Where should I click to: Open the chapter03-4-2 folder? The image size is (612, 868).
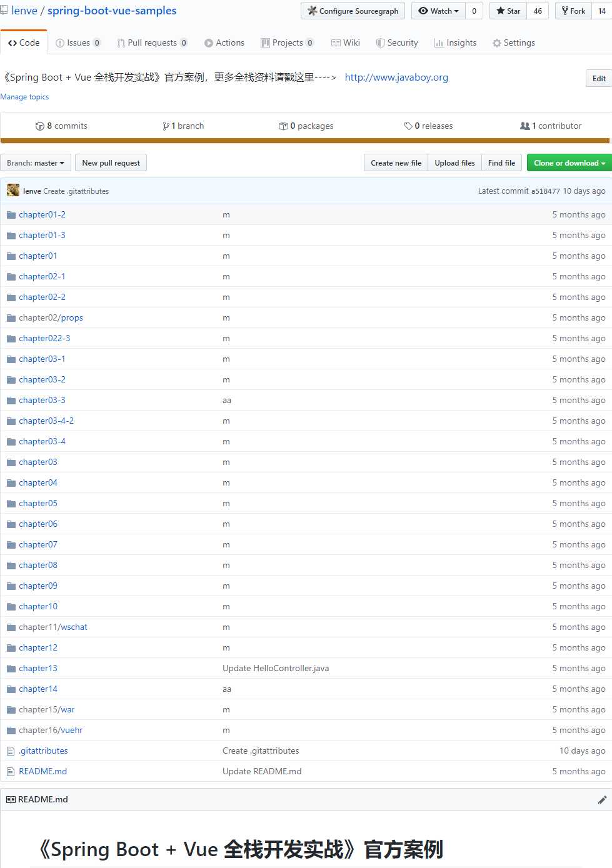point(46,421)
